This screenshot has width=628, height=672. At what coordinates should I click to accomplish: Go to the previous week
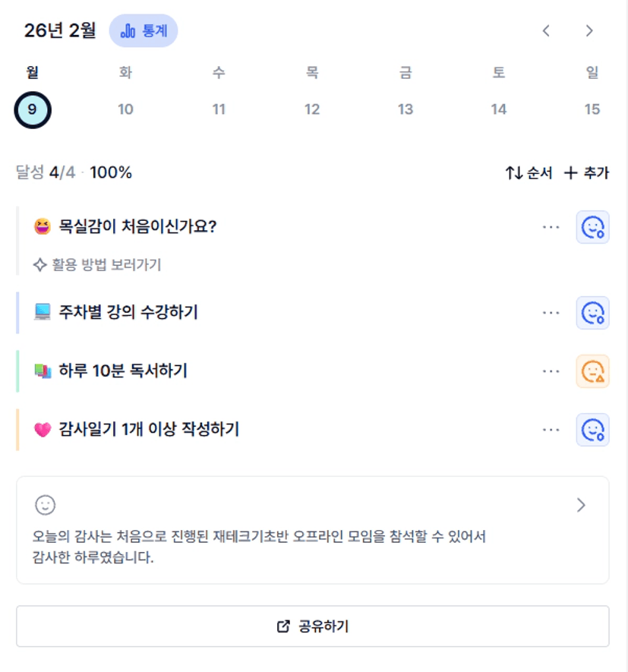click(x=546, y=31)
